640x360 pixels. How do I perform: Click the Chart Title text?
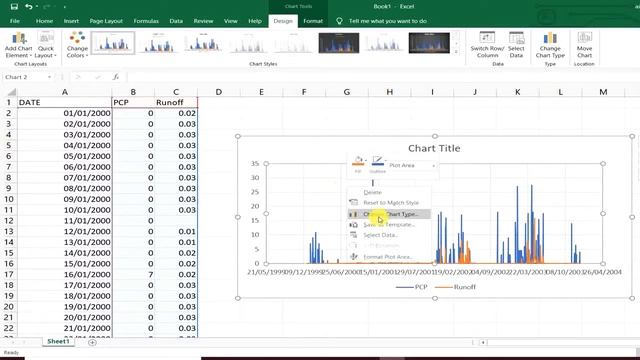(x=434, y=148)
